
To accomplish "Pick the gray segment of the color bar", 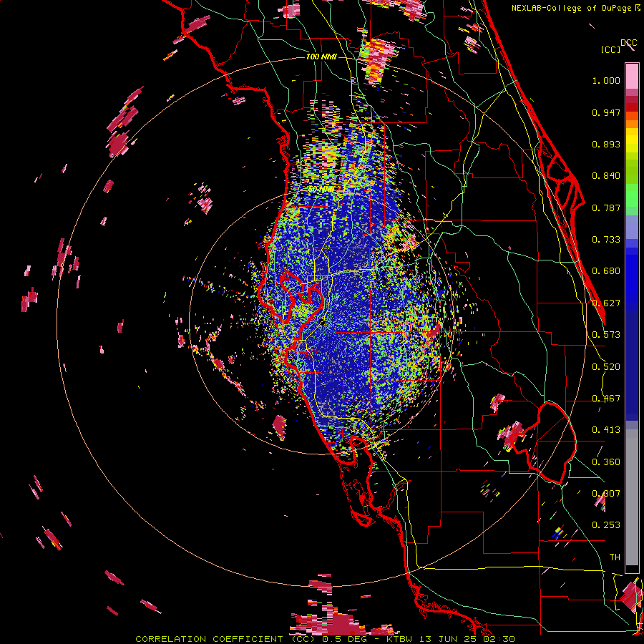I will (632, 497).
